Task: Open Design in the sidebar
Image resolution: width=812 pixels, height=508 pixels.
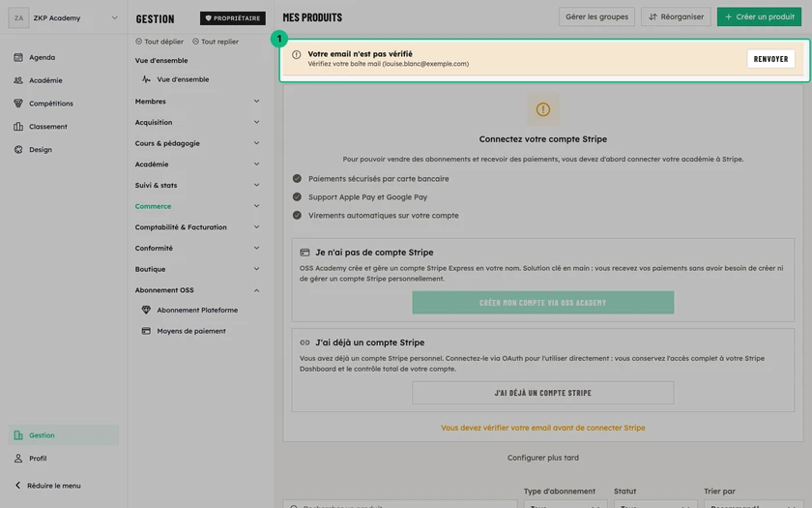Action: point(63,149)
